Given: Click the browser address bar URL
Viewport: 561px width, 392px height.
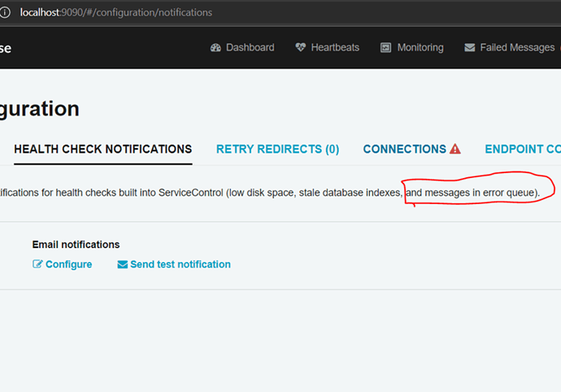Looking at the screenshot, I should [116, 12].
